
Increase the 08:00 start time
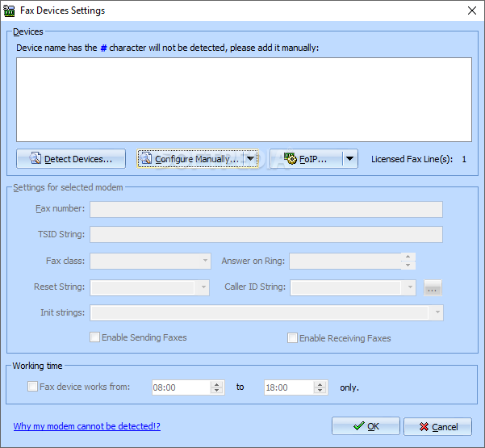(217, 384)
